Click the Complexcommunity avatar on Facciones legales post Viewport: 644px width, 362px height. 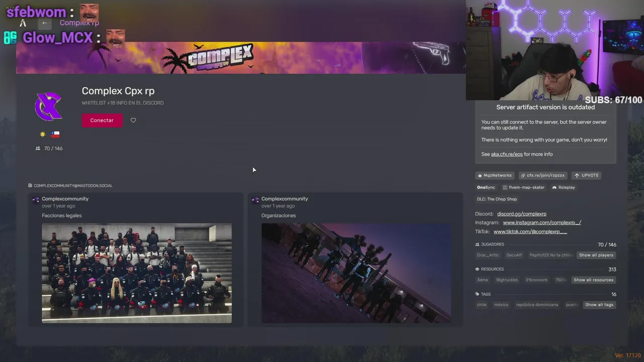click(x=36, y=200)
